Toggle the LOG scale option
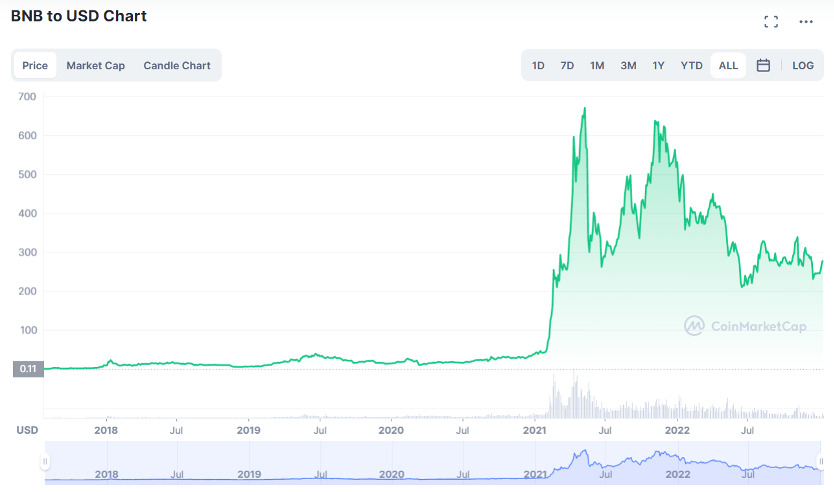 click(803, 65)
